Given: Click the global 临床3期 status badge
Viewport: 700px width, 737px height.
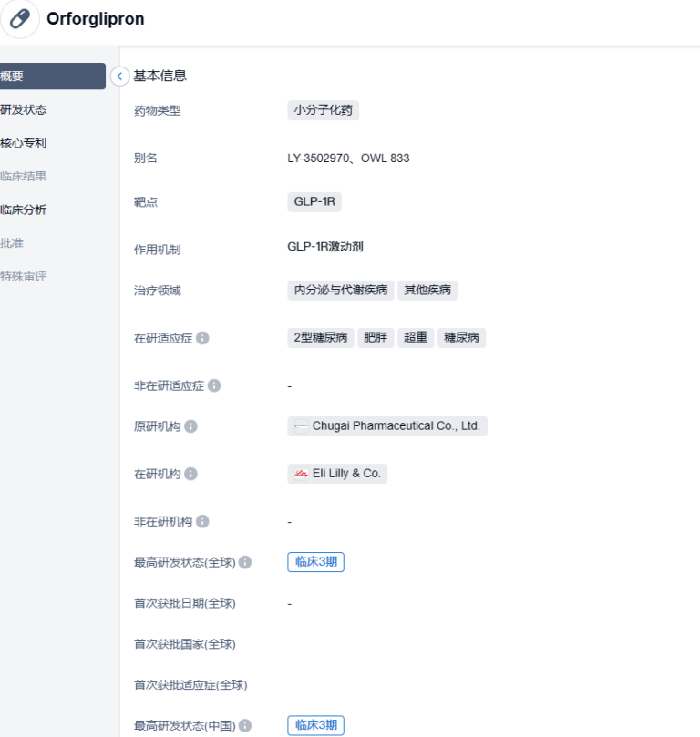Looking at the screenshot, I should (x=315, y=562).
